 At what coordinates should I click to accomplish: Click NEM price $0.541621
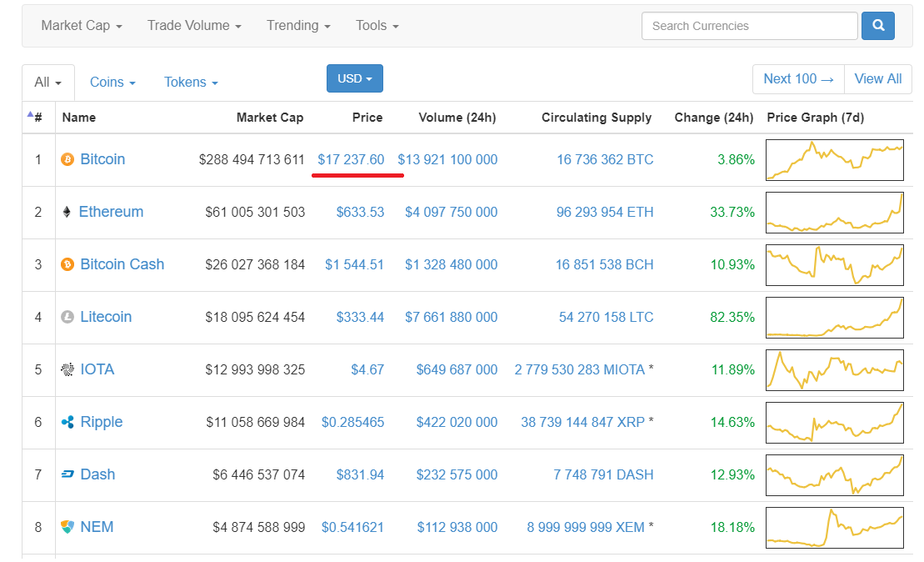point(352,527)
